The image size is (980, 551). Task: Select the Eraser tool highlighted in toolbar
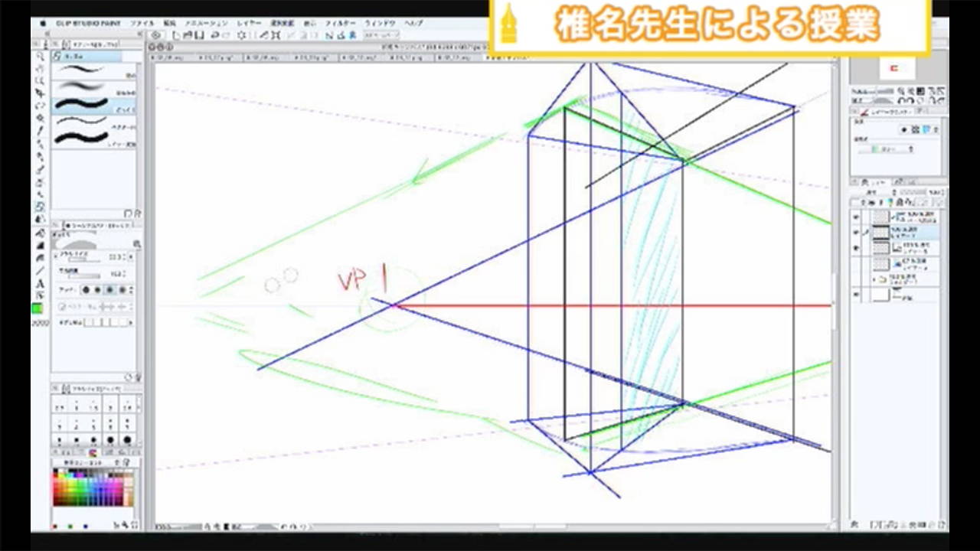pos(40,207)
